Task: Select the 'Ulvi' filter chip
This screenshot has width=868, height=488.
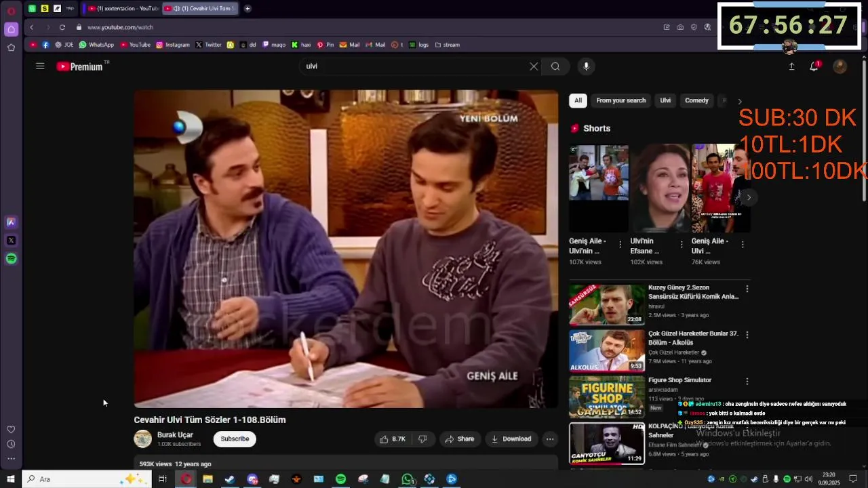Action: pos(665,100)
